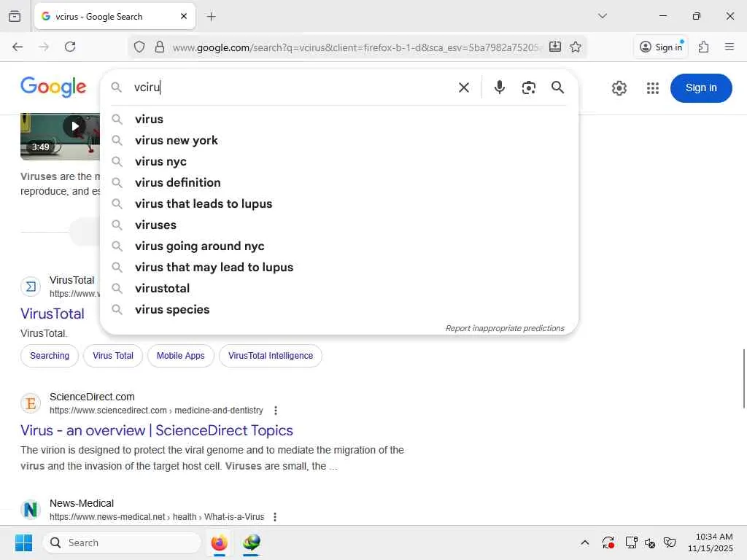Go back to previous page
Image resolution: width=747 pixels, height=560 pixels.
click(18, 47)
